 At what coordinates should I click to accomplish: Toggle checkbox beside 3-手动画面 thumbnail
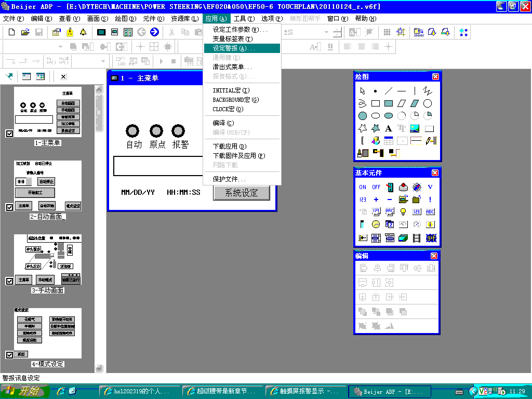tap(9, 281)
